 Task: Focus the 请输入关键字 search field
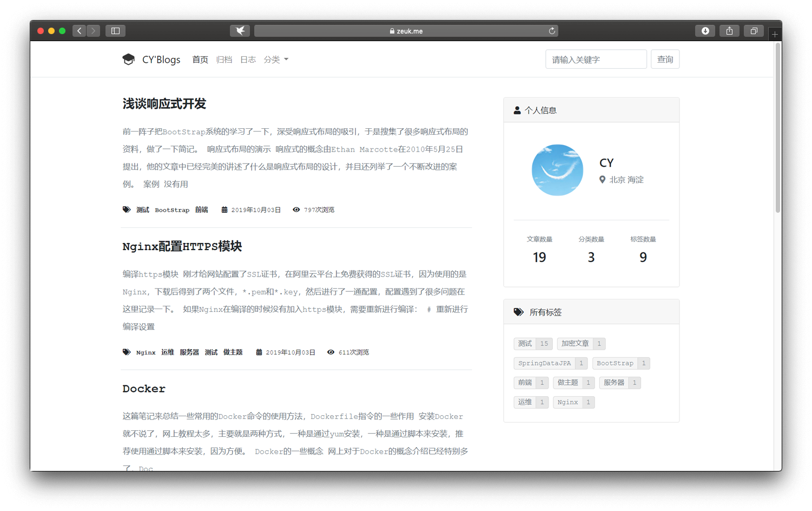click(596, 59)
